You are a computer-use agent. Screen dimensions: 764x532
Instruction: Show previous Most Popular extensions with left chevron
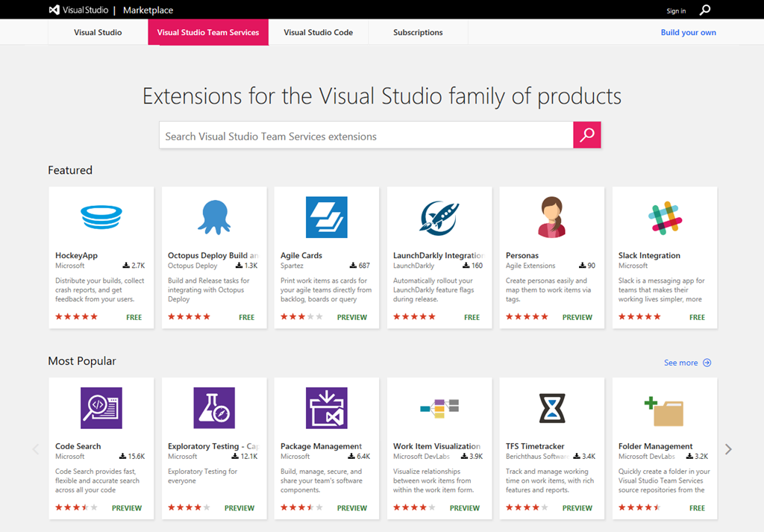click(x=36, y=449)
